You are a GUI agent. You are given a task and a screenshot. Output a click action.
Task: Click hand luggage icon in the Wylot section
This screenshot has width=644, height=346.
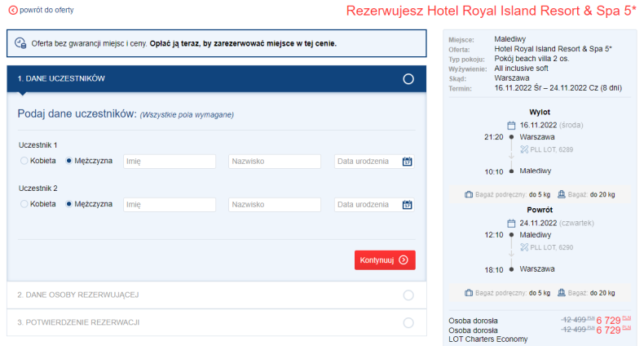click(469, 194)
